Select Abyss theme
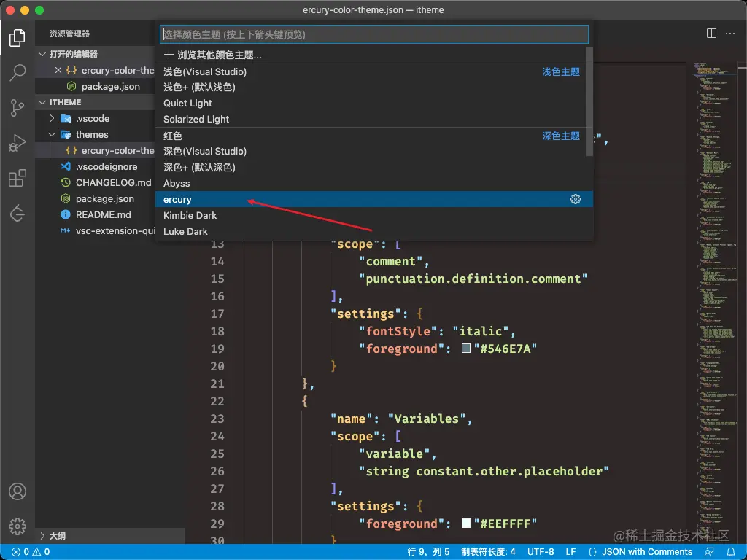 [374, 183]
